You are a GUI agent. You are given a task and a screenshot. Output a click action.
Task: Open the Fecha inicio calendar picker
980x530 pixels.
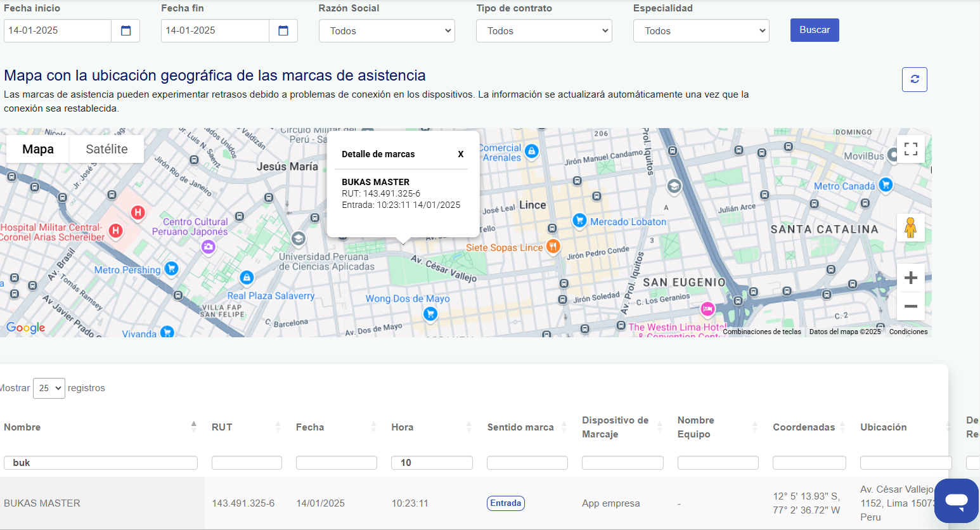[x=126, y=30]
